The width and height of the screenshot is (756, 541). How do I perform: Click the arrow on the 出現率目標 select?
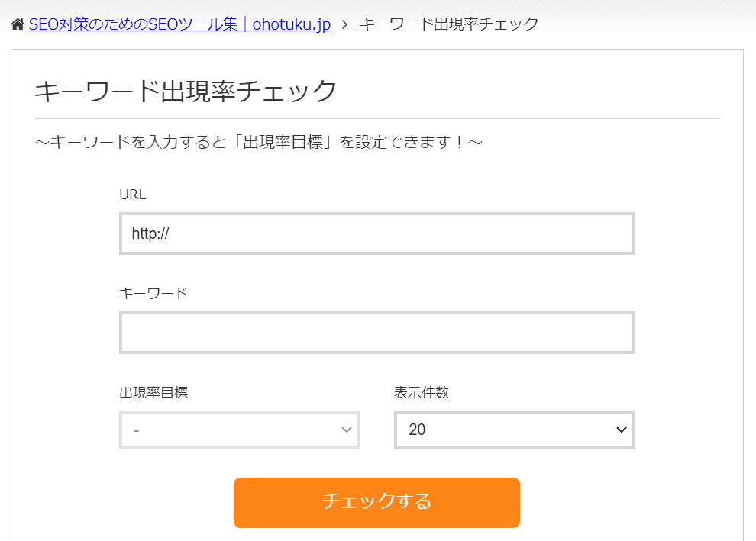click(x=346, y=430)
